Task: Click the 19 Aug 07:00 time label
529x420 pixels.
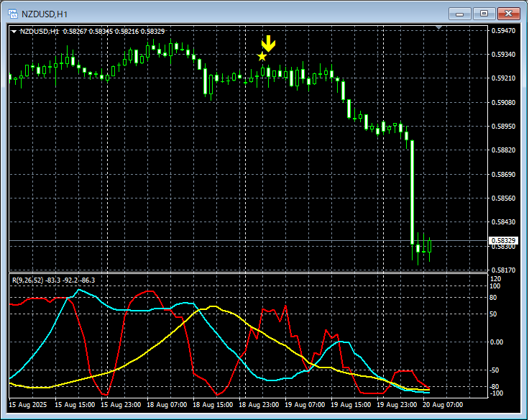Action: 305,404
